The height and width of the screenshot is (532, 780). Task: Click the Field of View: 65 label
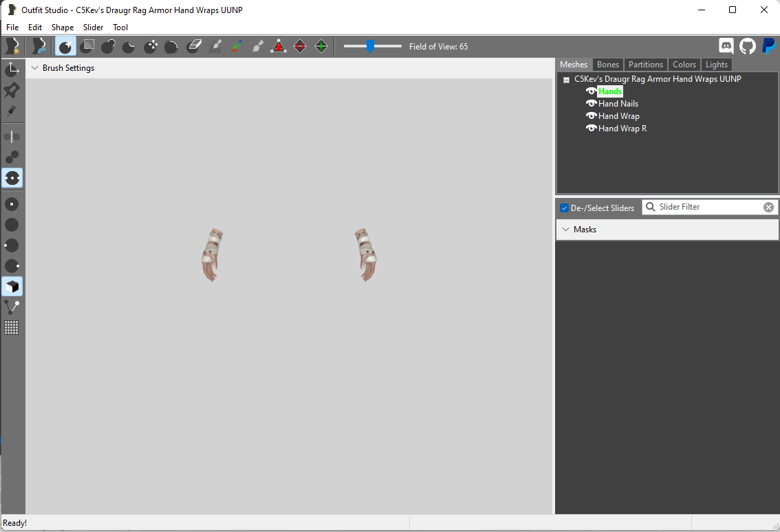tap(438, 46)
